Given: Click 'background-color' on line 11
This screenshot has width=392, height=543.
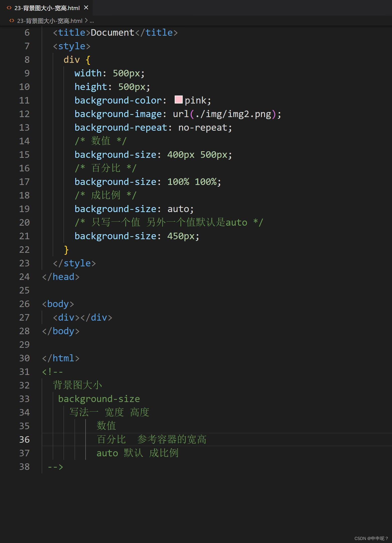Looking at the screenshot, I should click(118, 101).
